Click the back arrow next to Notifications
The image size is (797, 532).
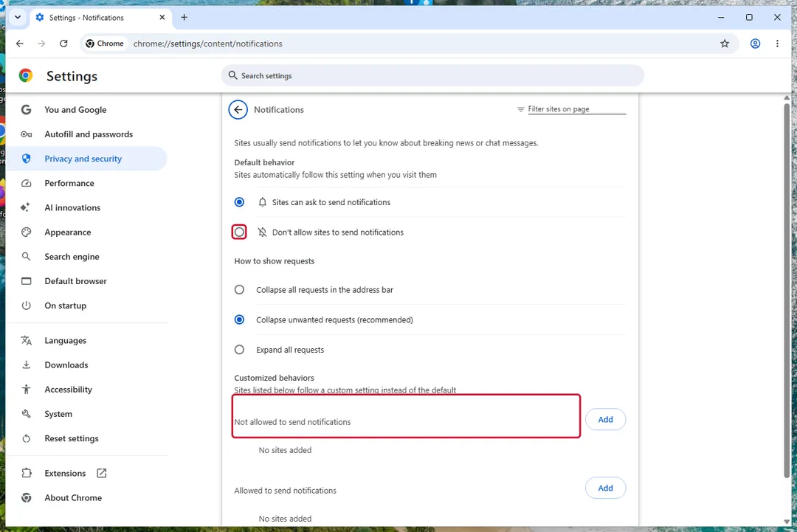(x=238, y=110)
